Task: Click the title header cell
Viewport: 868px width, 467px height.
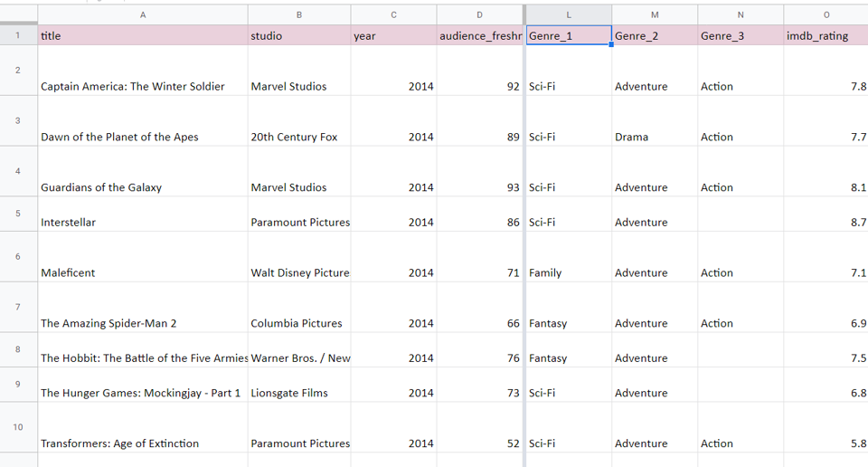Action: click(x=143, y=35)
